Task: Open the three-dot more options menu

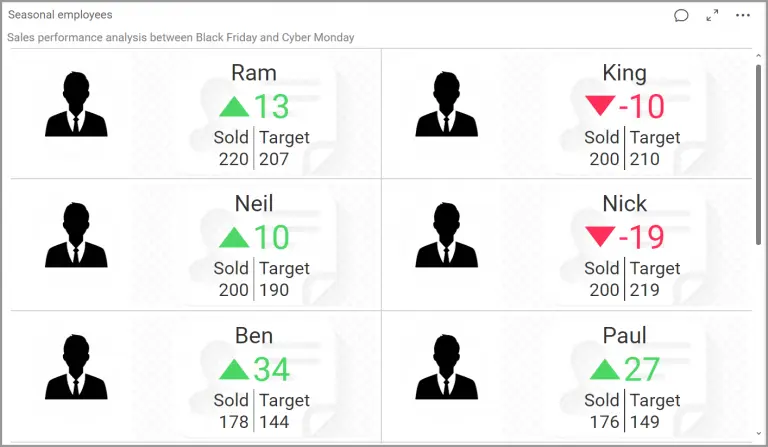Action: [742, 15]
